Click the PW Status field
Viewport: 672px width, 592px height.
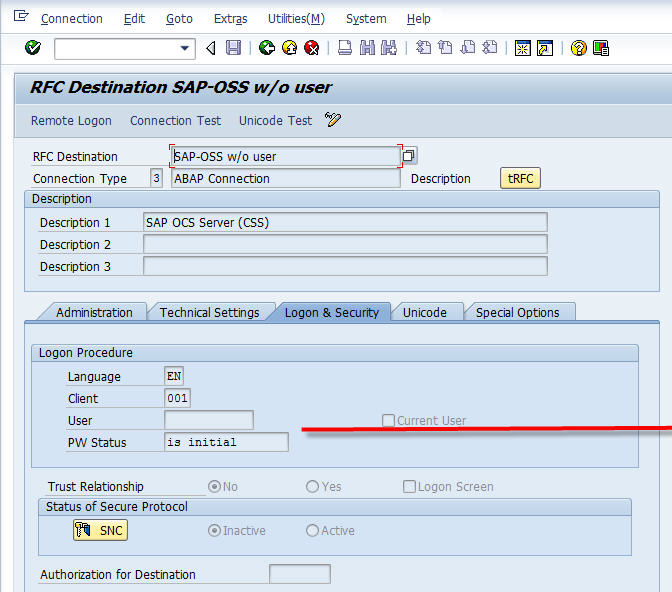(x=226, y=442)
